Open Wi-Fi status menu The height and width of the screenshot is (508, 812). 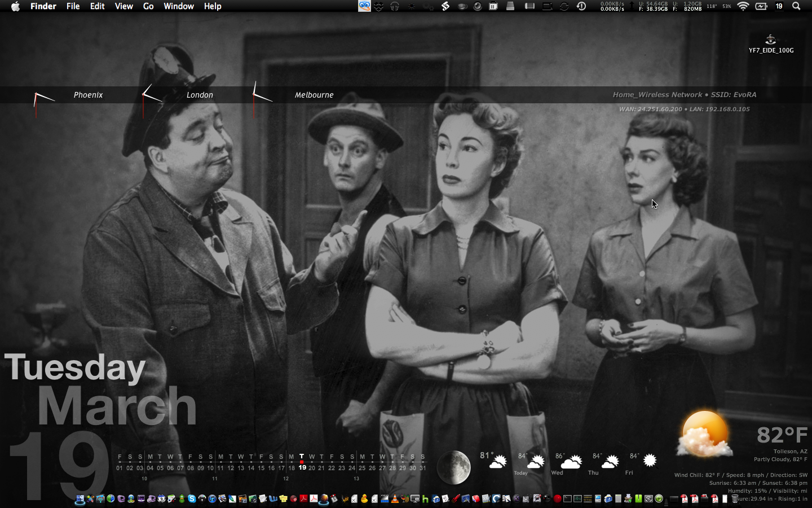[x=743, y=6]
